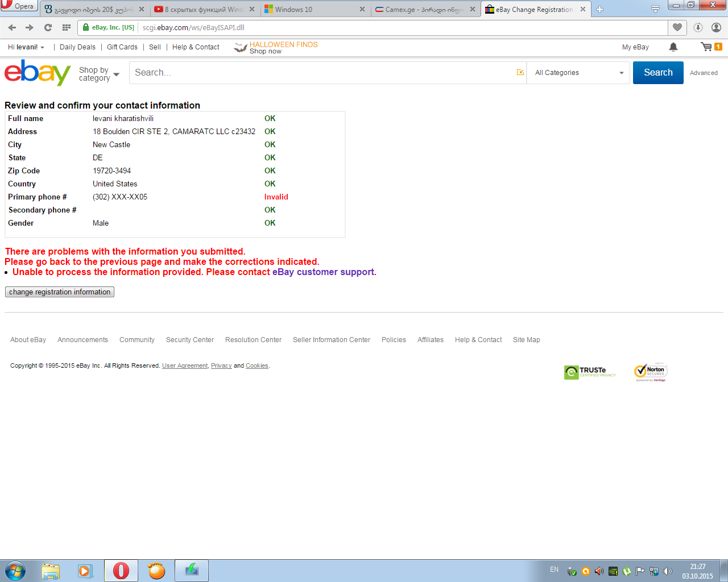Screen dimensions: 728x582
Task: Open the My eBay link
Action: [x=635, y=47]
